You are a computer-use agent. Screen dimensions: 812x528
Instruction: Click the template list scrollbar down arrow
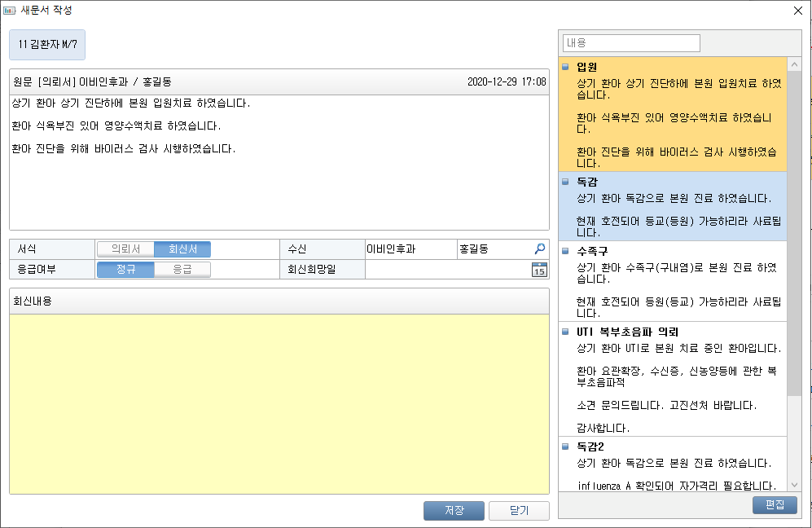[795, 486]
